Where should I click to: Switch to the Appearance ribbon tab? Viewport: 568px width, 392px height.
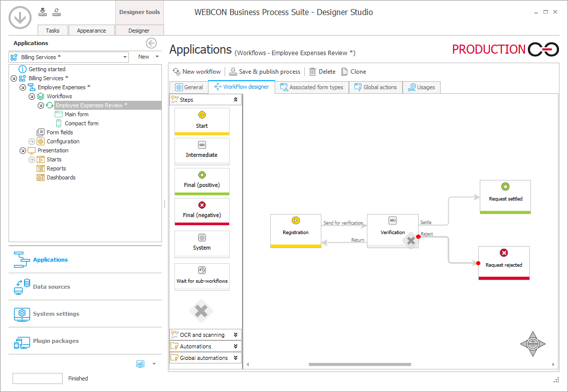click(91, 31)
